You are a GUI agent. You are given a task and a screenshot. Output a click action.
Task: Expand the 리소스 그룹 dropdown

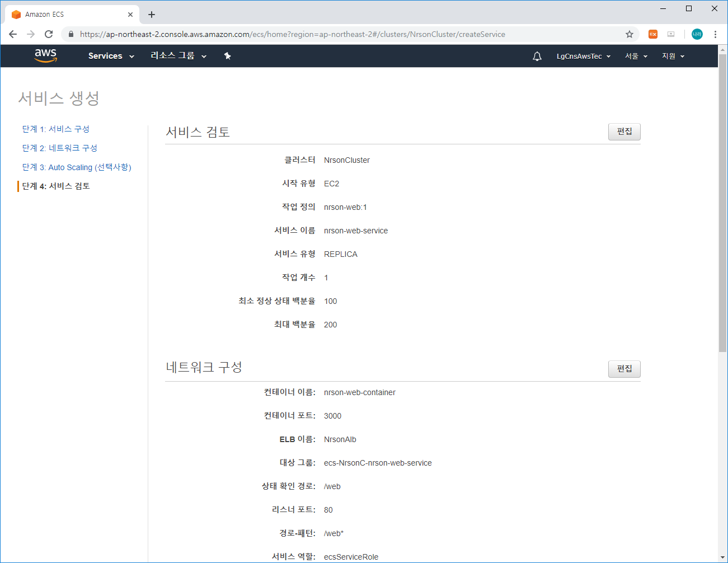(179, 56)
